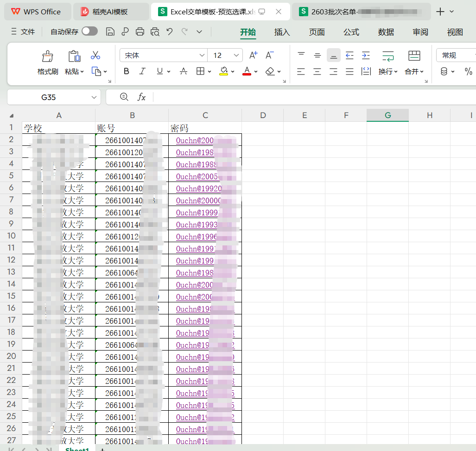
Task: Apply cell borders icon
Action: point(200,71)
